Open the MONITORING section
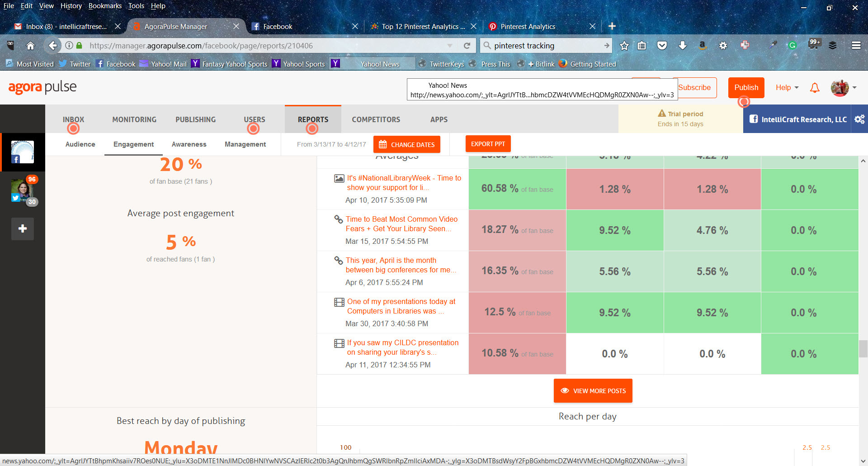 pos(134,119)
